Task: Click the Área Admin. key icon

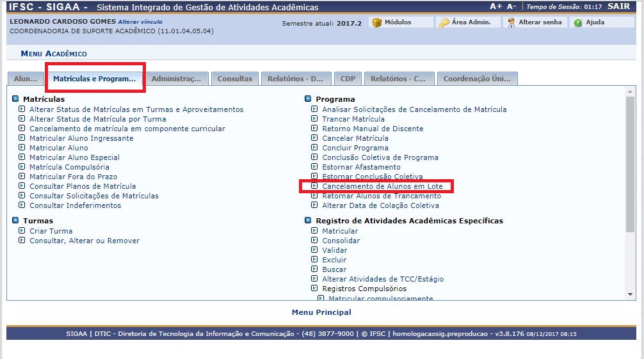Action: click(444, 22)
